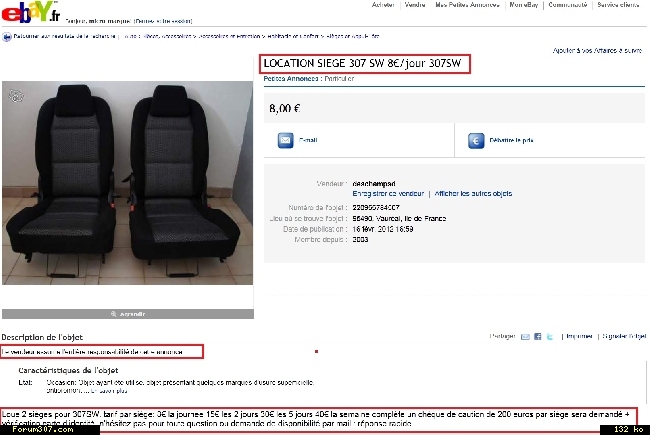The height and width of the screenshot is (435, 650).
Task: Click the blue Email envelope icon
Action: [285, 140]
